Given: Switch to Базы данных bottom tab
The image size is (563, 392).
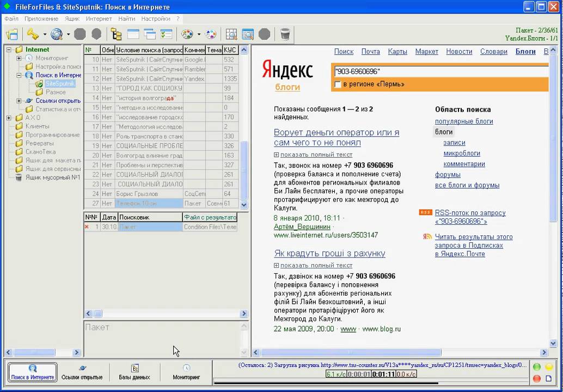Looking at the screenshot, I should 134,372.
